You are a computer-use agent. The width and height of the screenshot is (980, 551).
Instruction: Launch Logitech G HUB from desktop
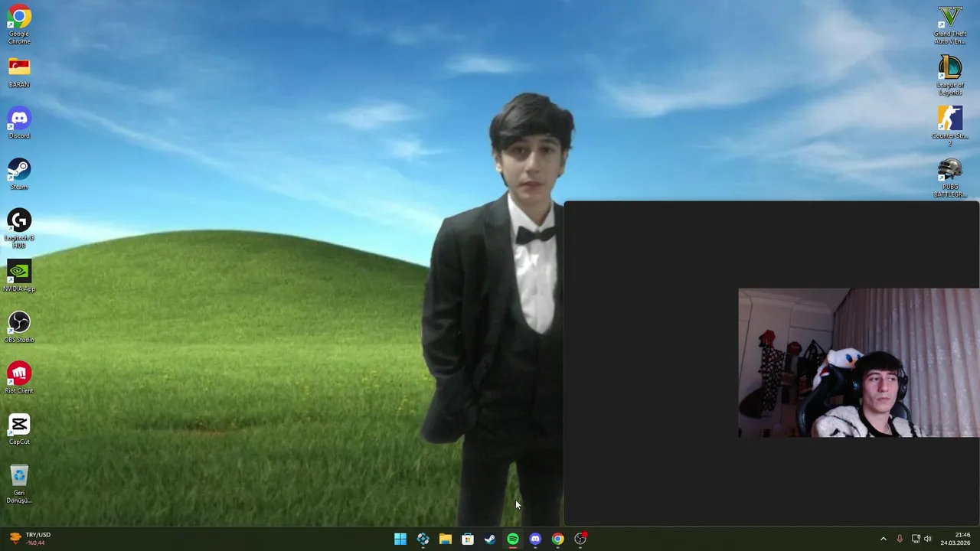(19, 229)
